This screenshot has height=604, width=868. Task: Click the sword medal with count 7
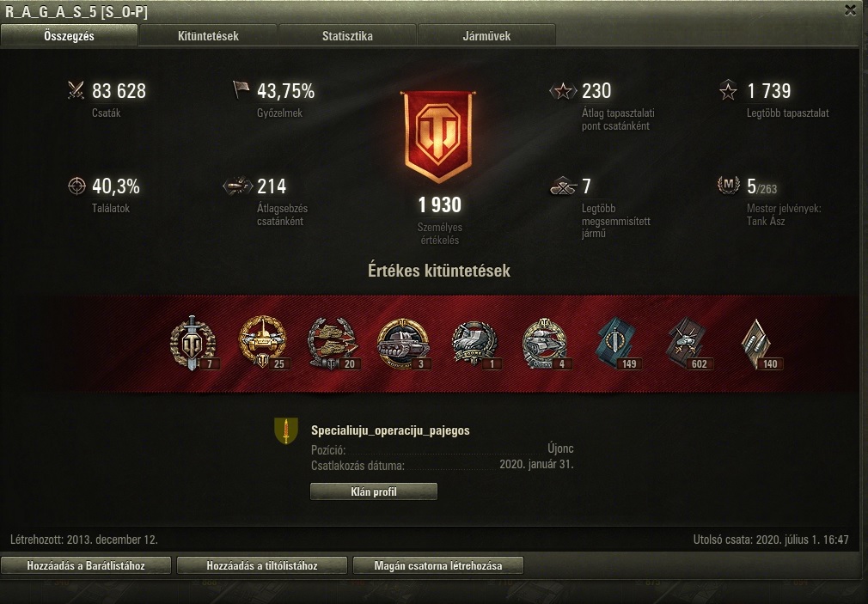[193, 344]
